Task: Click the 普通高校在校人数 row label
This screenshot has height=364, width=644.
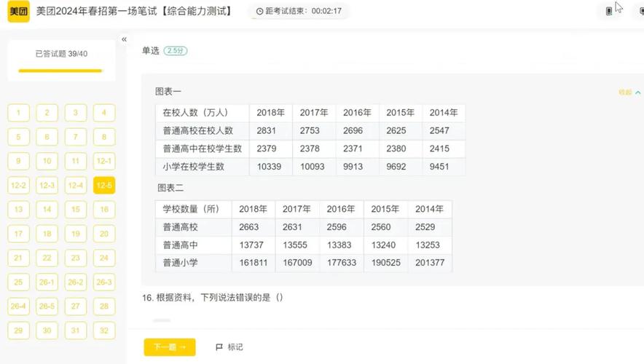Action: click(198, 130)
